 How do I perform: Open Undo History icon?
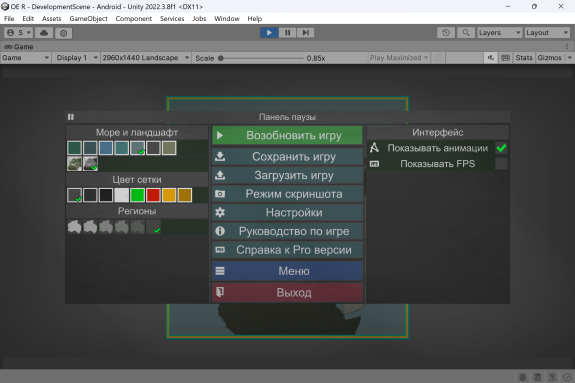pyautogui.click(x=446, y=33)
